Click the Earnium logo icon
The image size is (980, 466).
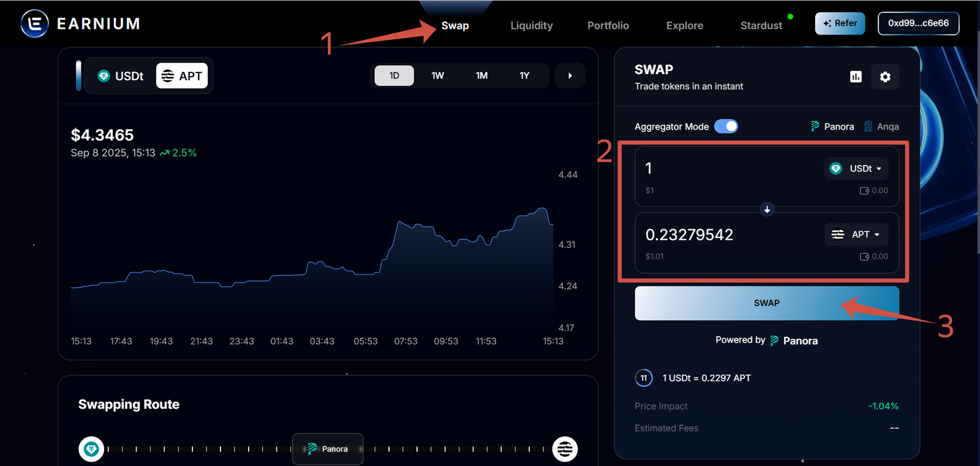[x=34, y=24]
